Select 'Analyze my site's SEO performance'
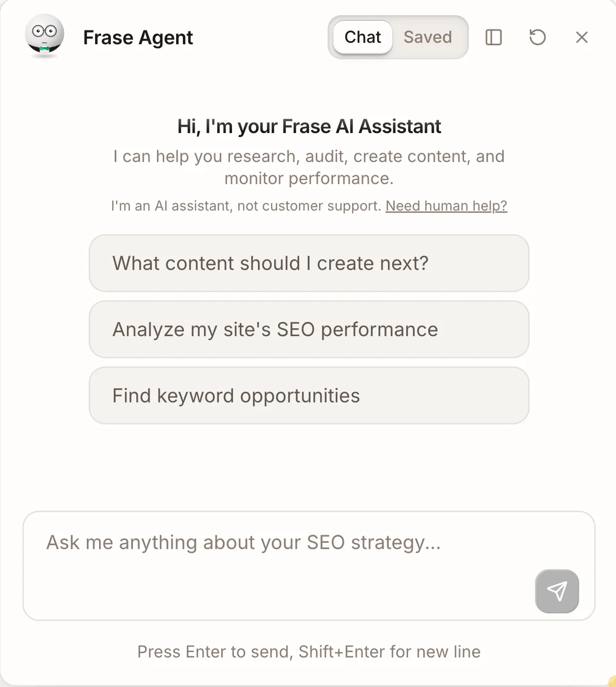The image size is (616, 687). (x=309, y=329)
